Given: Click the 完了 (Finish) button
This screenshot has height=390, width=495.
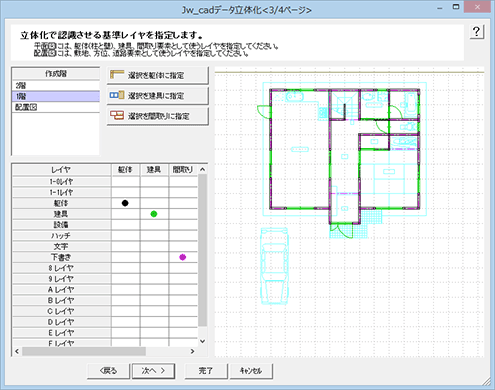Looking at the screenshot, I should 206,371.
